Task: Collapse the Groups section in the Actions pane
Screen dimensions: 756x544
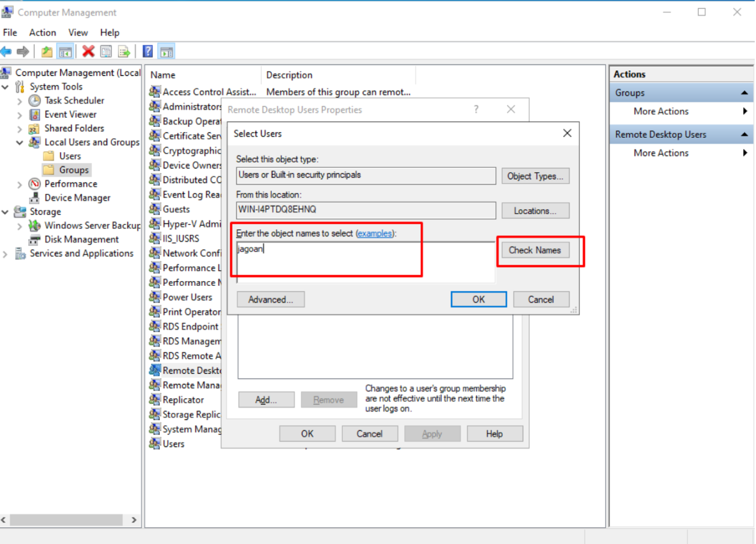Action: (745, 92)
